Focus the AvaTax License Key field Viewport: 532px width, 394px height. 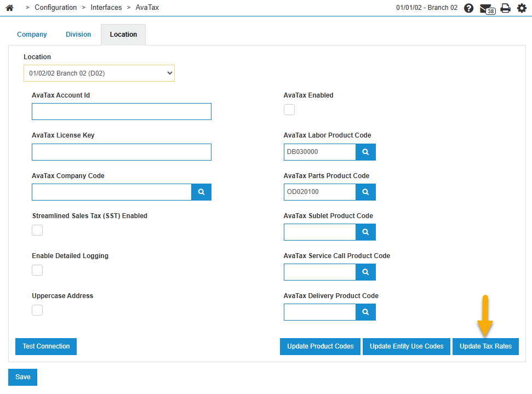[x=122, y=152]
